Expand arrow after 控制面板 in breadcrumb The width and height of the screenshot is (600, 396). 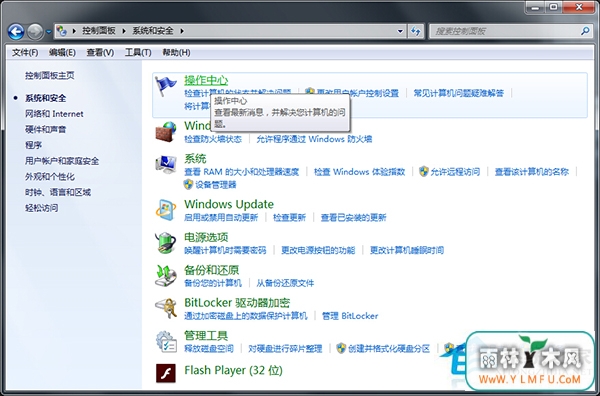pyautogui.click(x=124, y=31)
